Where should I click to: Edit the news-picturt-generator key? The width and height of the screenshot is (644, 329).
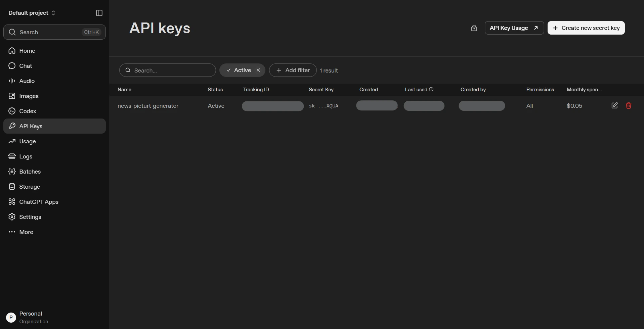click(614, 105)
